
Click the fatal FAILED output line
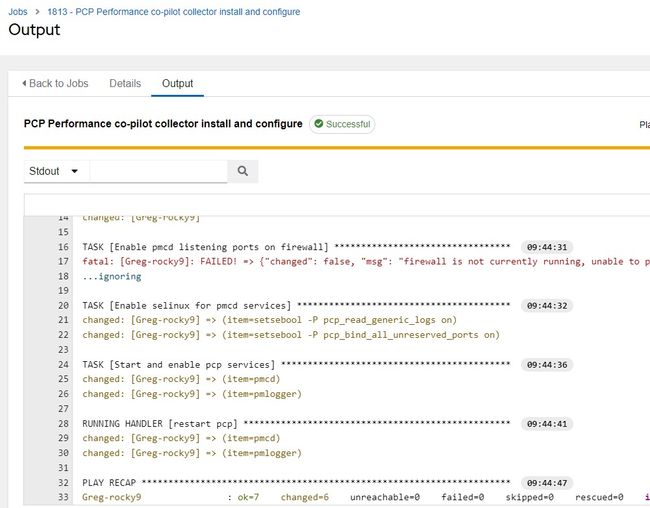click(366, 261)
